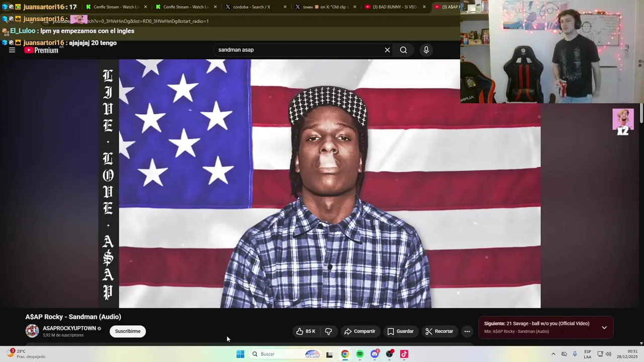This screenshot has width=644, height=362.
Task: Open the weather widget showing 25°C
Action: (x=26, y=354)
